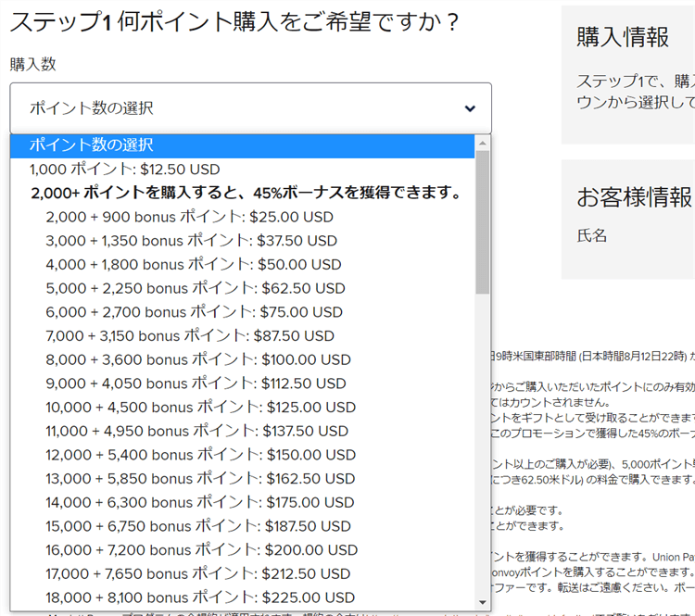Select 2,000 + 900 bonus points option
Viewport: 695px width, 616px height.
(x=189, y=217)
